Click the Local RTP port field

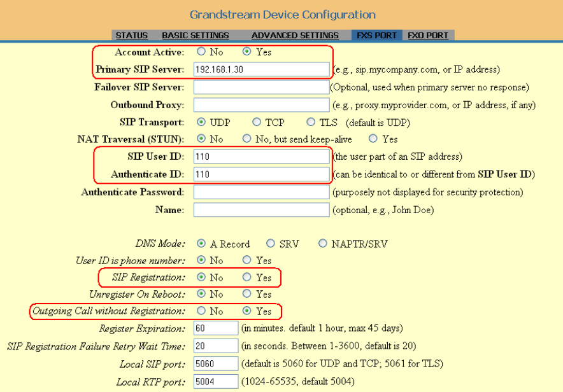coord(216,382)
